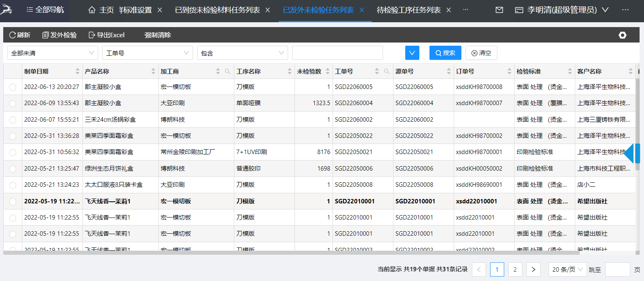Click search icon in 工单号 column header

[387, 72]
